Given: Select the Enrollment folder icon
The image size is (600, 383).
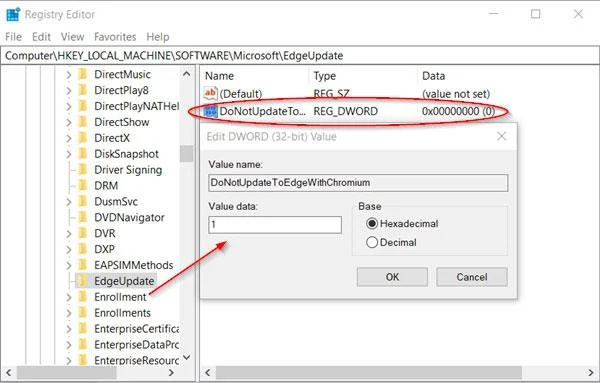Looking at the screenshot, I should (83, 297).
